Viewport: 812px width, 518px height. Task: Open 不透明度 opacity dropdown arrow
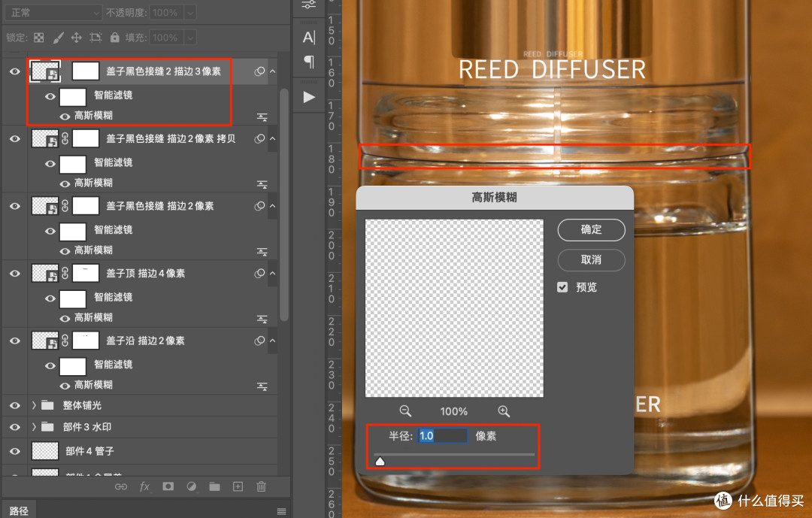click(190, 13)
